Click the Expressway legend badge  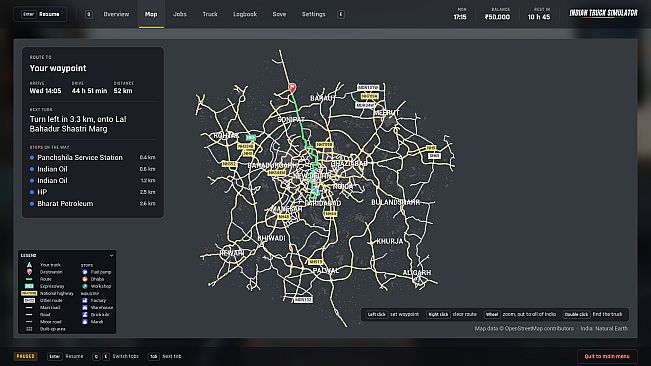29,286
